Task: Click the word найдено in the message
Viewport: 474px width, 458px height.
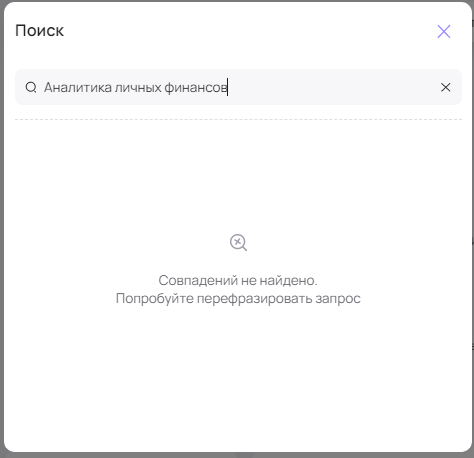Action: pyautogui.click(x=288, y=280)
